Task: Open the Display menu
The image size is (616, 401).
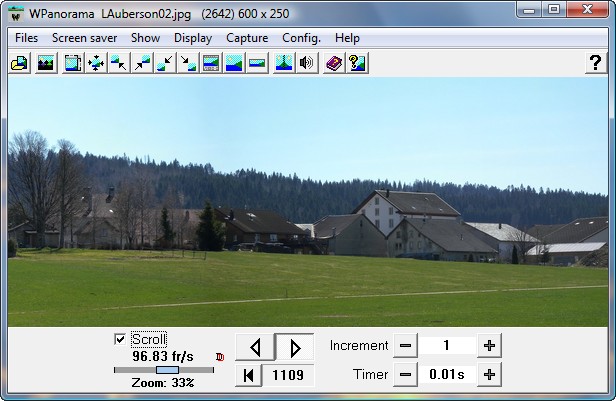Action: click(x=193, y=38)
